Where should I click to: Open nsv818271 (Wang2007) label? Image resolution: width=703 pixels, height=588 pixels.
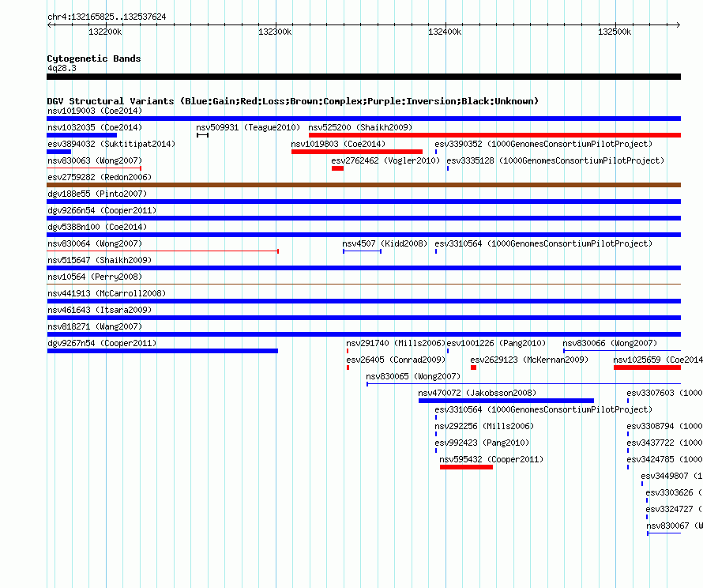(95, 326)
